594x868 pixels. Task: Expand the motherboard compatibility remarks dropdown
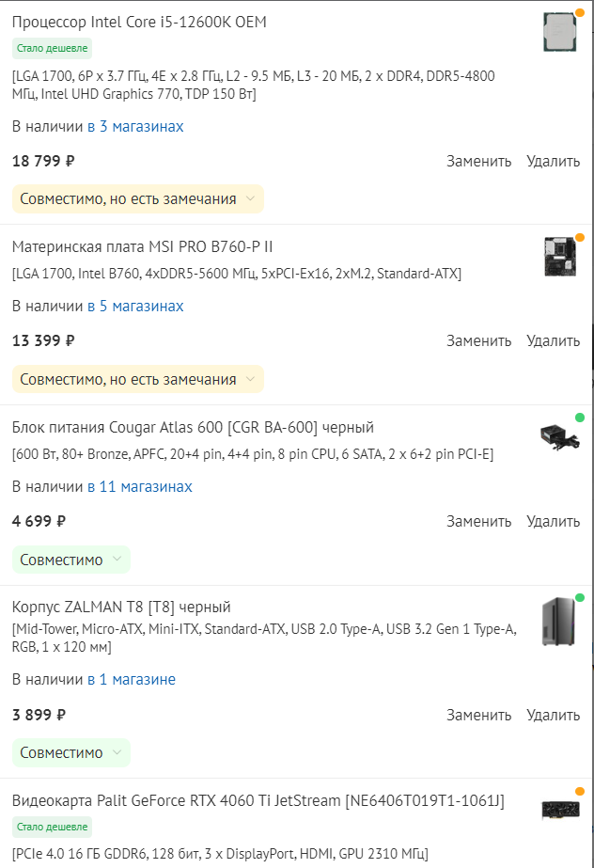point(137,379)
